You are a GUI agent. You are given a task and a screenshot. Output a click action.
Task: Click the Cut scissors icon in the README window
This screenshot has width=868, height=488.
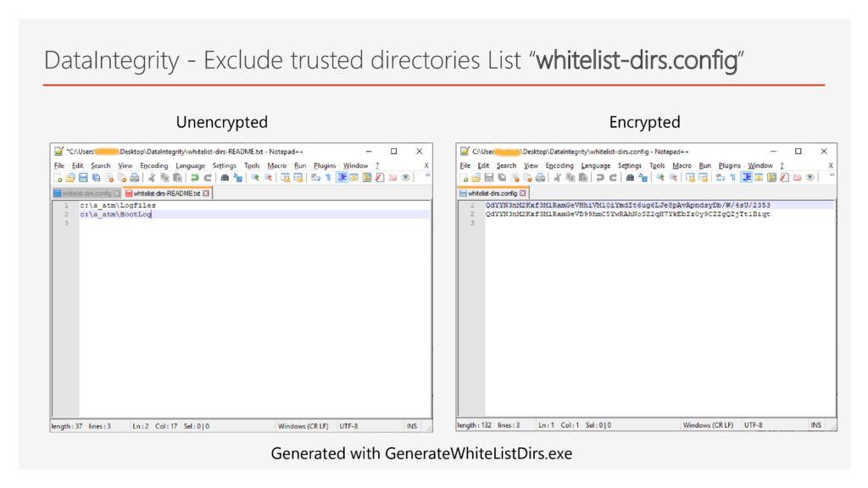pyautogui.click(x=152, y=178)
